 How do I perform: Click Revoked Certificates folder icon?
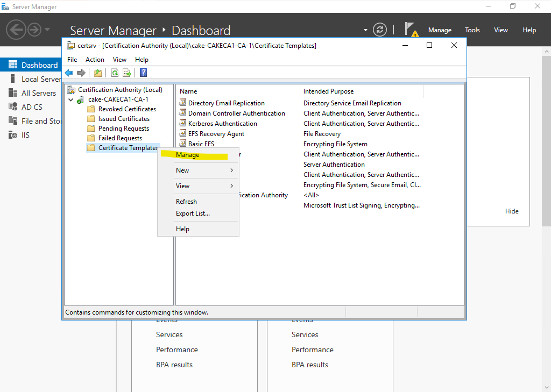point(91,109)
